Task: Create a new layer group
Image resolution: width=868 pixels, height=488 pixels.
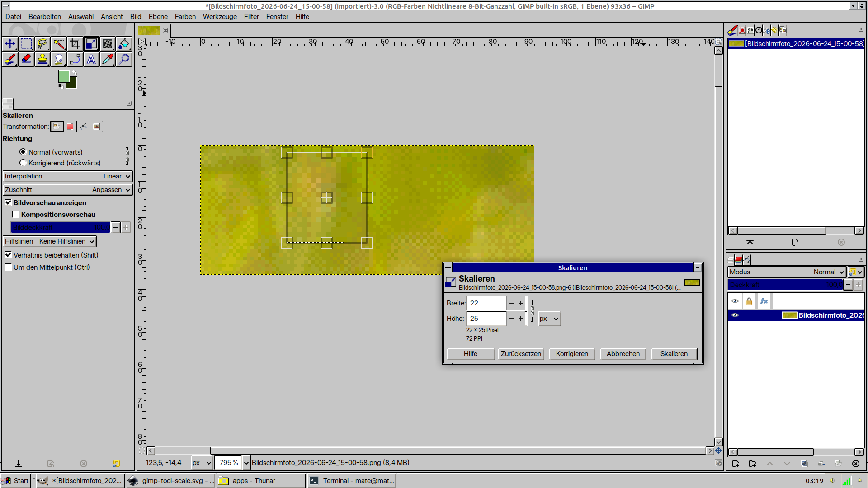Action: click(752, 464)
